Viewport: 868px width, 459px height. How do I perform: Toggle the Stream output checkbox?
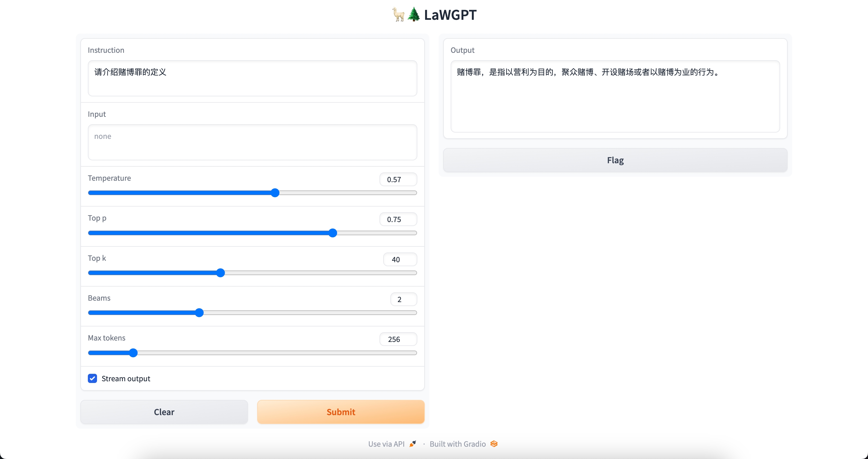pos(92,378)
